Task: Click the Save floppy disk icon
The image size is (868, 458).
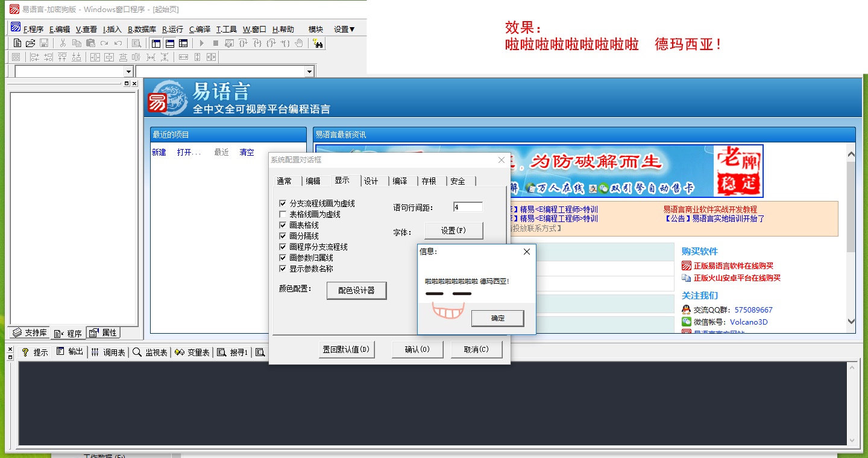Action: 44,43
